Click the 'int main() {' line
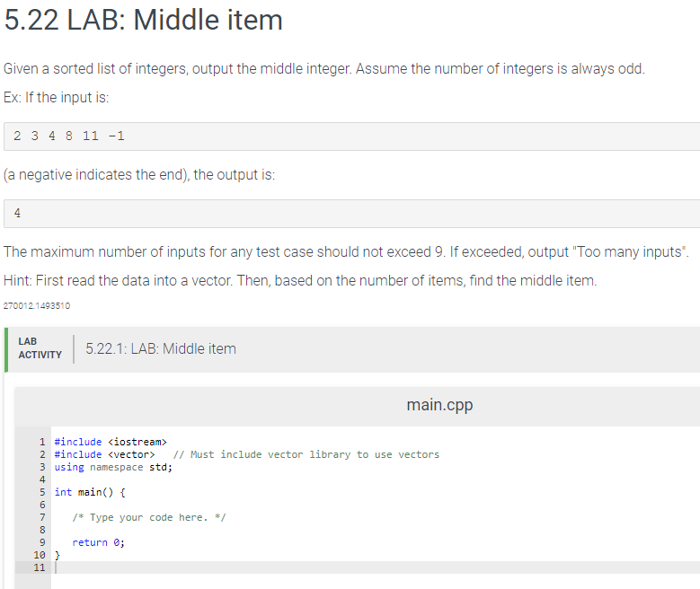This screenshot has height=589, width=700. click(90, 492)
